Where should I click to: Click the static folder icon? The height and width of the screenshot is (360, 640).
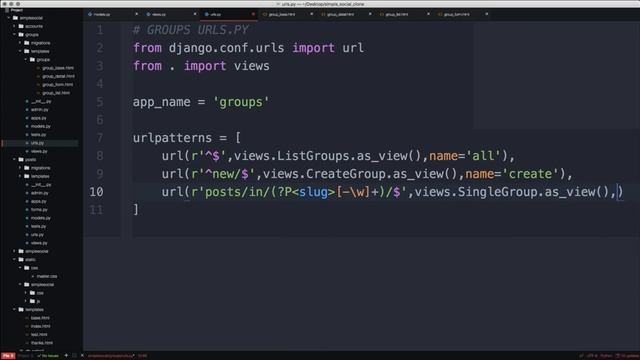coord(21,260)
